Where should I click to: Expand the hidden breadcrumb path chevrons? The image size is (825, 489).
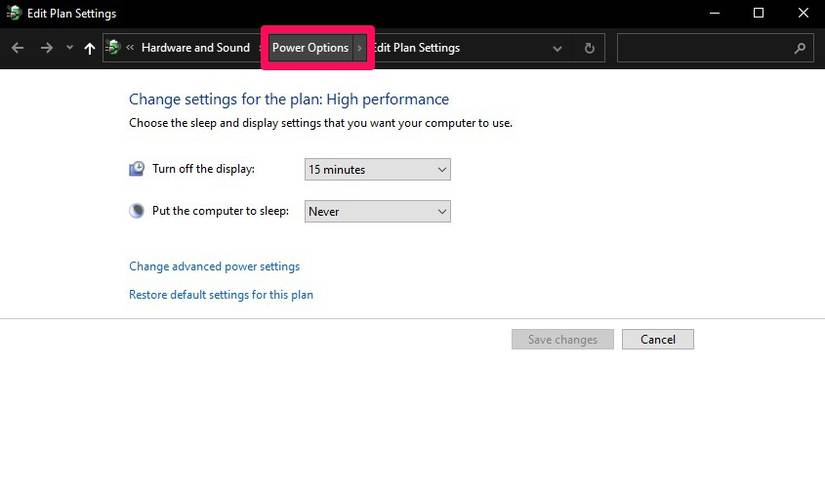coord(130,47)
